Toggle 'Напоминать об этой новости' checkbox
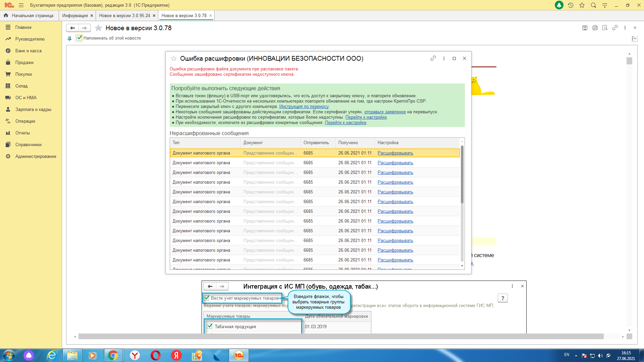Screen dimensions: 644x362 (x=79, y=38)
